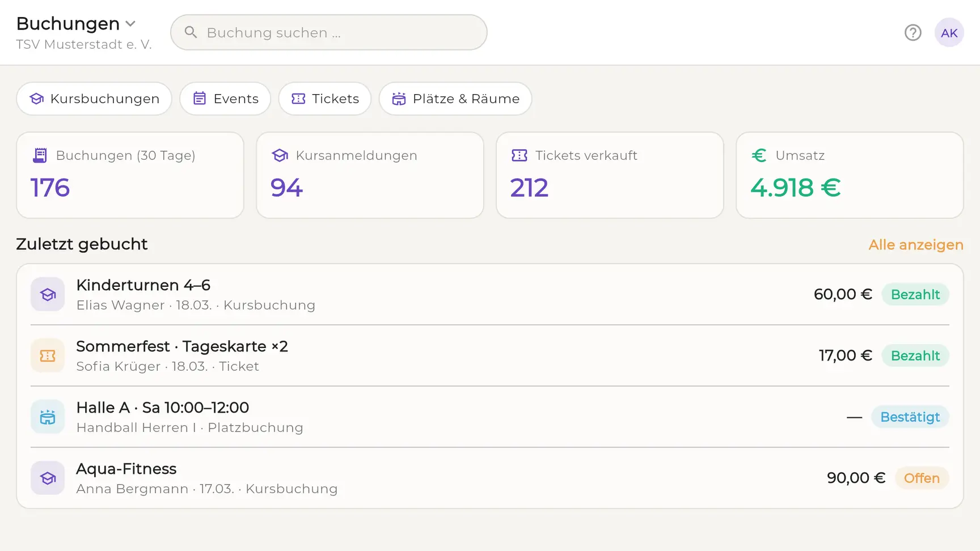The width and height of the screenshot is (980, 551).
Task: Open the Tickets tab
Action: 325,99
